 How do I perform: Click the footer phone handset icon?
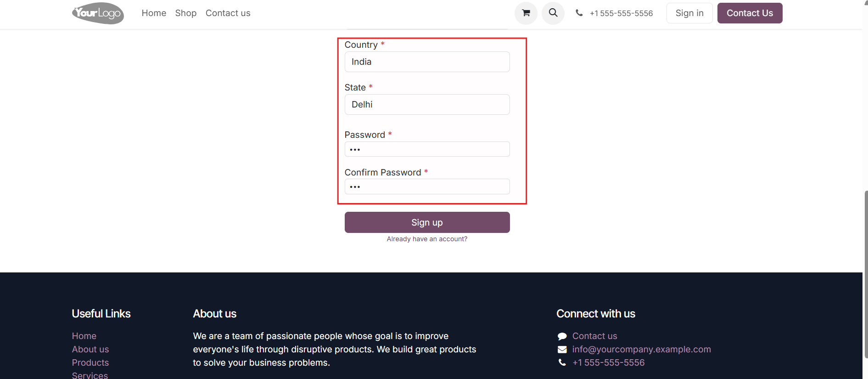click(x=562, y=362)
